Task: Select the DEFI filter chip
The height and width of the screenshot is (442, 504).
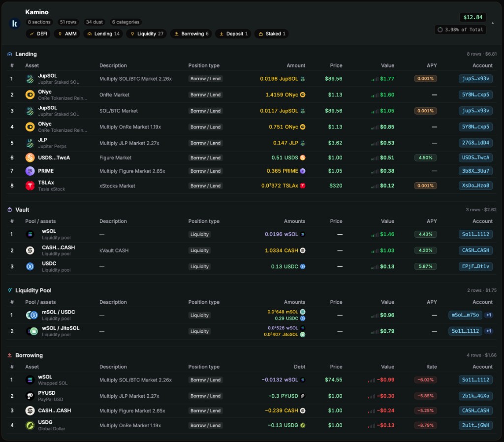Action: (38, 34)
